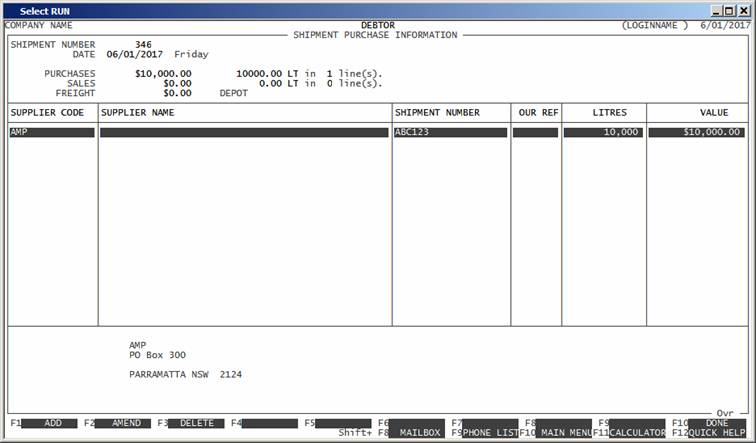Select the ABC123 shipment number cell
756x443 pixels.
[450, 132]
